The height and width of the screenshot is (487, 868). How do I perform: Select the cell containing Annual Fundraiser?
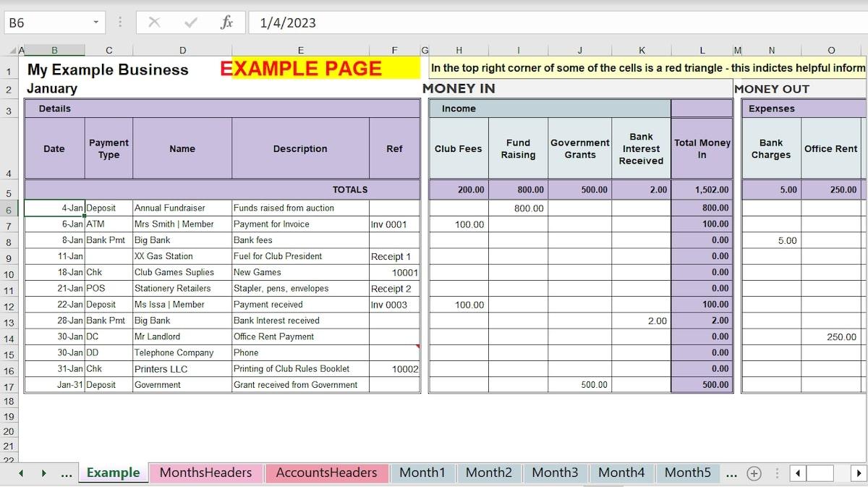click(x=182, y=208)
